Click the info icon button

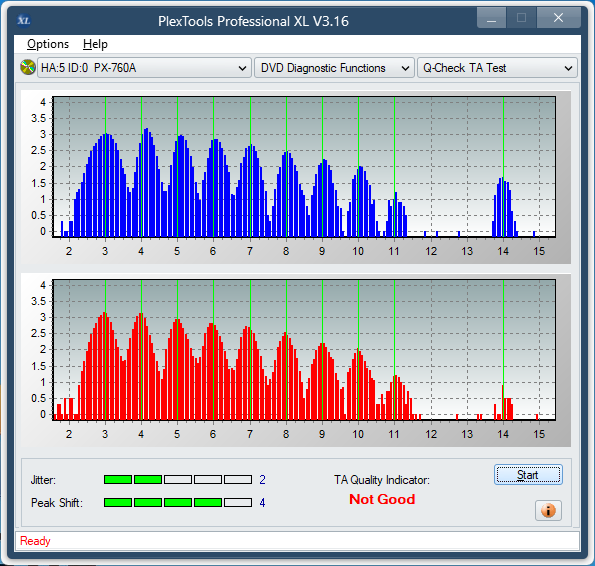click(x=548, y=510)
